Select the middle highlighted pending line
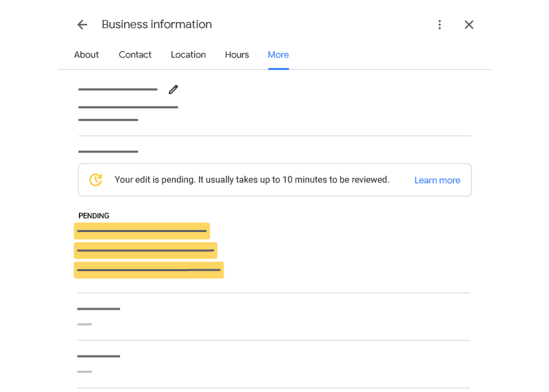Screen dimensions: 549x392 pyautogui.click(x=145, y=251)
